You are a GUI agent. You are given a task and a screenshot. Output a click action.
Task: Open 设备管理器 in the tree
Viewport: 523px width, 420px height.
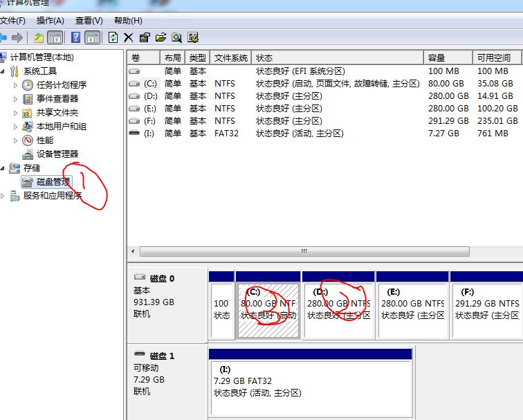(57, 154)
